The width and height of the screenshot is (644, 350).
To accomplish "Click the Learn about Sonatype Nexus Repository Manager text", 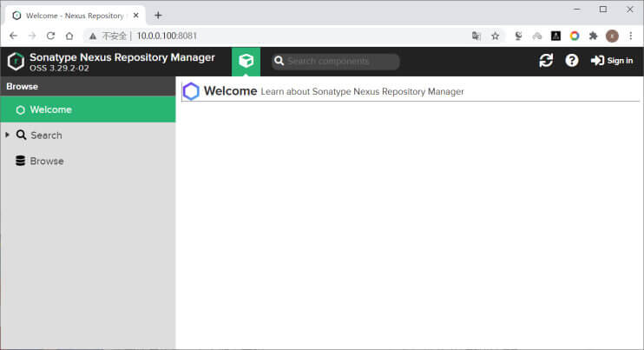I will coord(362,91).
